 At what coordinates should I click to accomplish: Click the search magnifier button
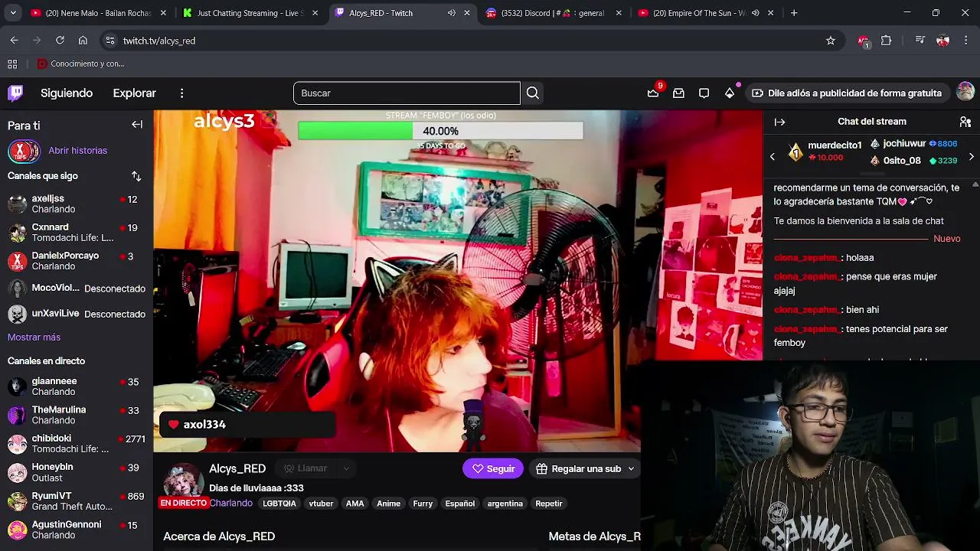[x=533, y=93]
